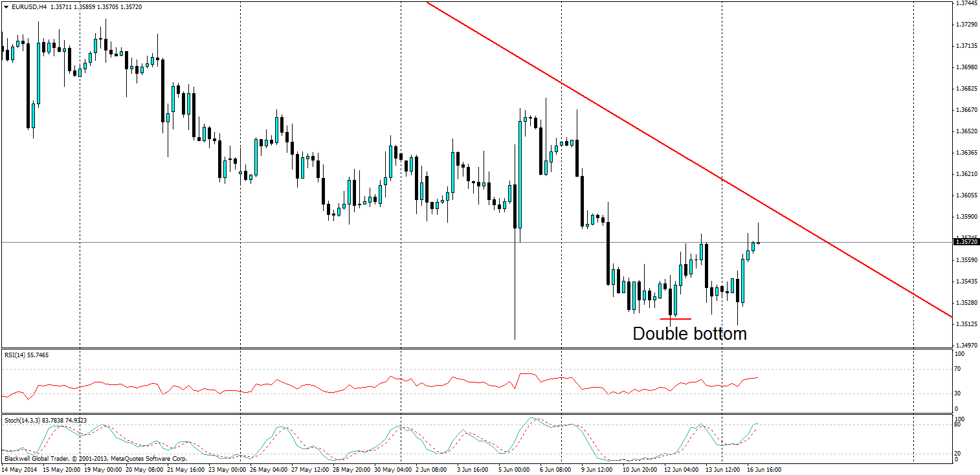Select the short red line under double bottom
Screen dimensions: 980x475
(x=675, y=318)
